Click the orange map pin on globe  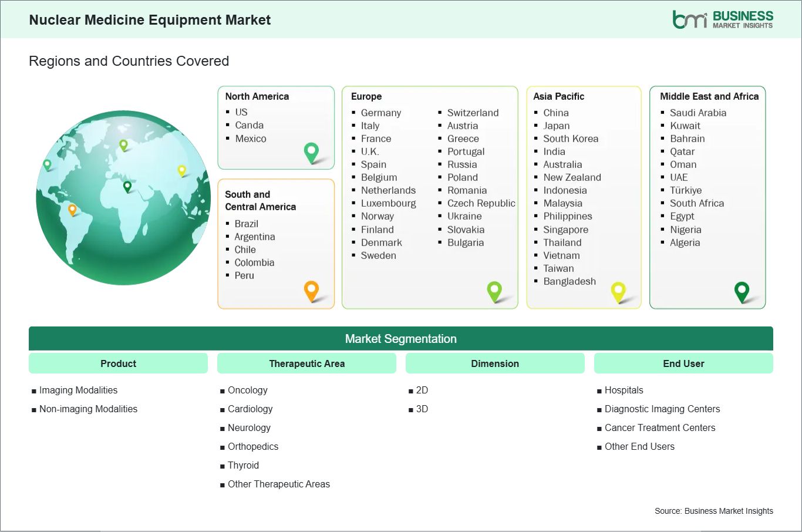pos(72,209)
